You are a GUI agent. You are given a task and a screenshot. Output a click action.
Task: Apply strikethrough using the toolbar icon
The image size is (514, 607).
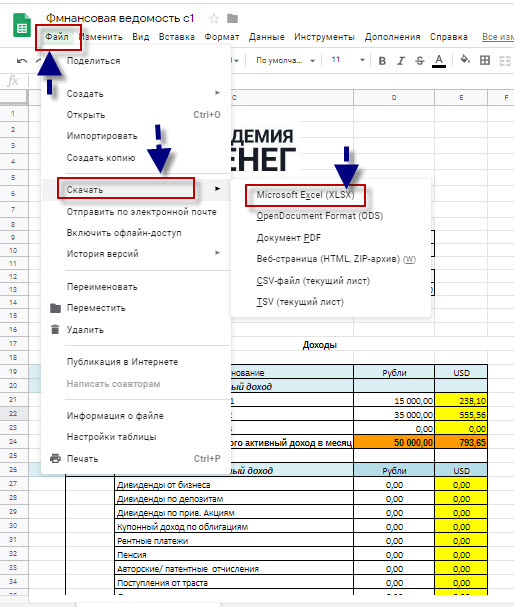point(420,61)
